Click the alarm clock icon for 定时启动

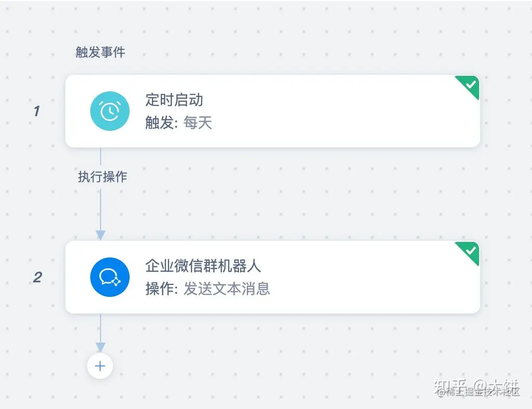[109, 111]
